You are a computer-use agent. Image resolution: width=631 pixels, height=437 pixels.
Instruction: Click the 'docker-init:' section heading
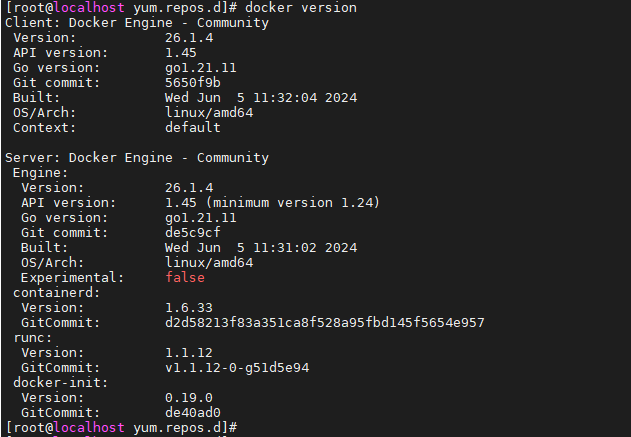(60, 382)
